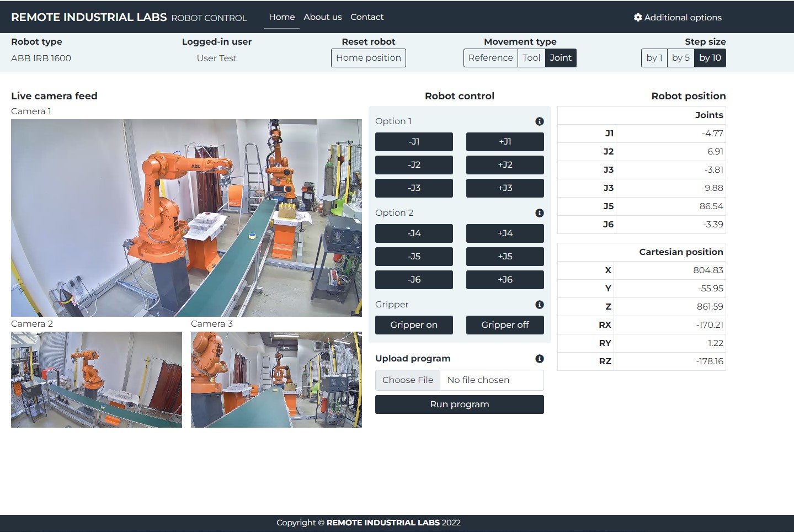794x532 pixels.
Task: Run the uploaded program
Action: 459,405
